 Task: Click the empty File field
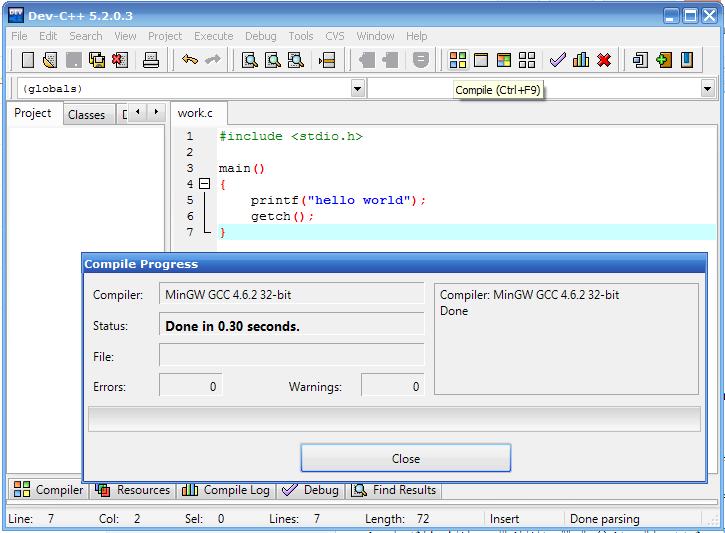coord(292,355)
